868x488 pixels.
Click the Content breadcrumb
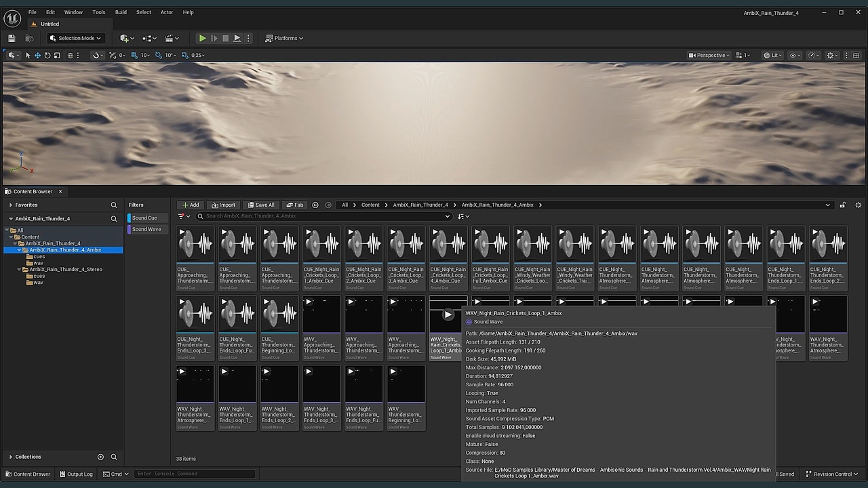(370, 205)
